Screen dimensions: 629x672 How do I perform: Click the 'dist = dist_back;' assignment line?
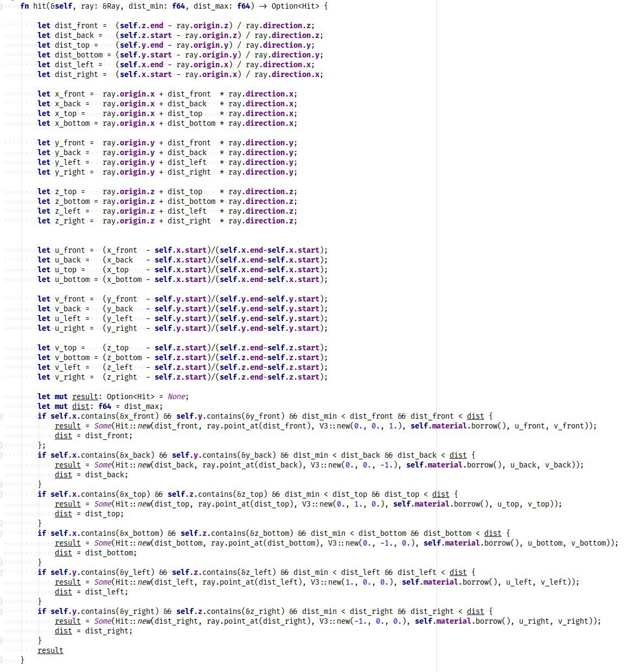coord(92,475)
